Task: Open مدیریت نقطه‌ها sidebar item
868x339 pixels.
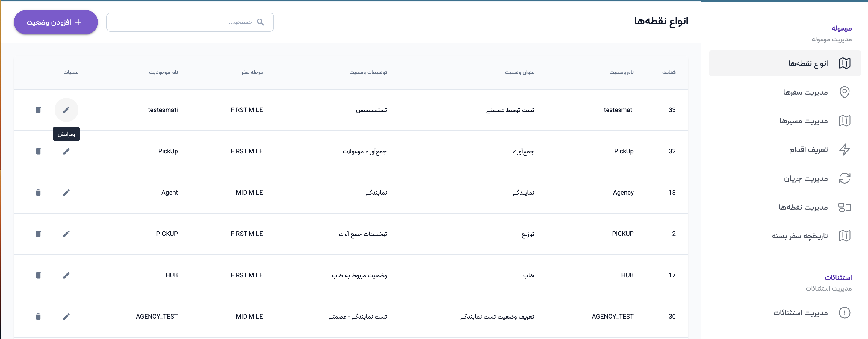Action: [803, 207]
